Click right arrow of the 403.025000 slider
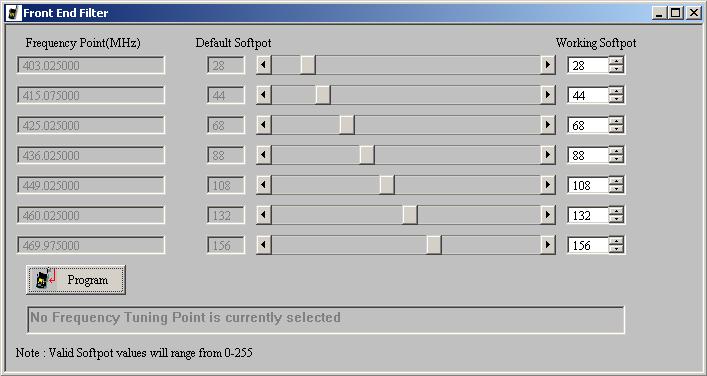Image resolution: width=707 pixels, height=376 pixels. 547,65
